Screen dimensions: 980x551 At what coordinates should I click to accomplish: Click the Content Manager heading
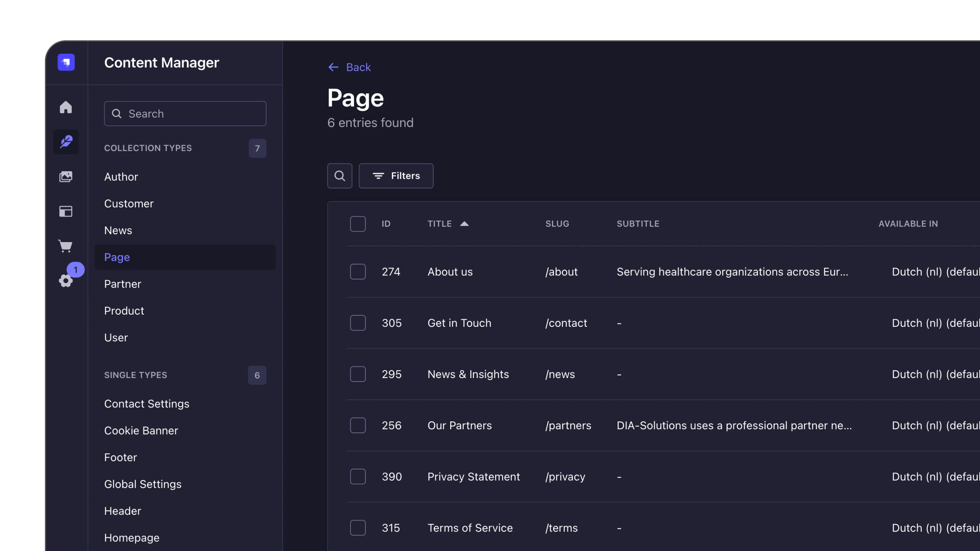coord(162,62)
